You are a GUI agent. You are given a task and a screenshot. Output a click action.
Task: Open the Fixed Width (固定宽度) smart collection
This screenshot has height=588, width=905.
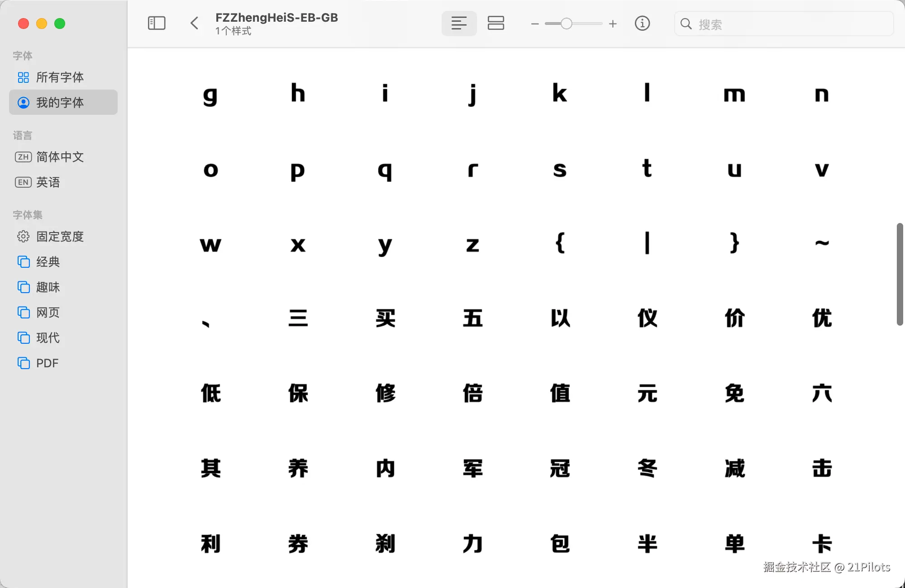[60, 237]
